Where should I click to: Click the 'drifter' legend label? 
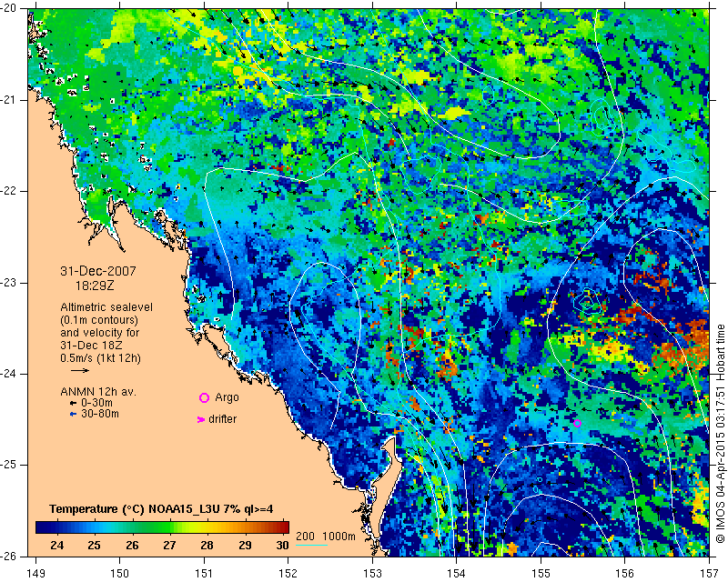click(x=222, y=419)
